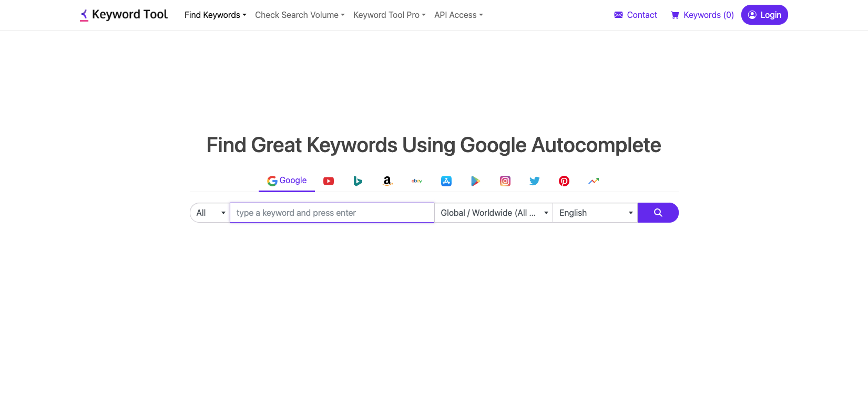Open the Google Trends tab
Screen dimensions: 868x400
pyautogui.click(x=594, y=181)
